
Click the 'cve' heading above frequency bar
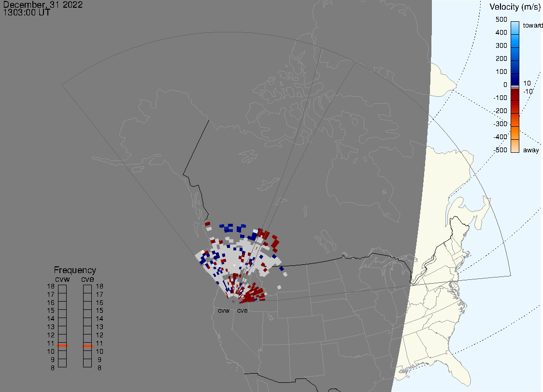pyautogui.click(x=87, y=279)
